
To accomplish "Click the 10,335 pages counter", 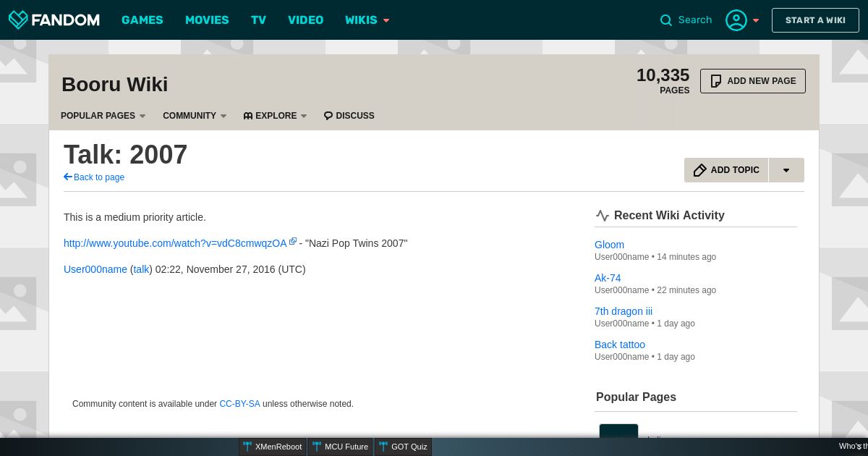I will [663, 80].
